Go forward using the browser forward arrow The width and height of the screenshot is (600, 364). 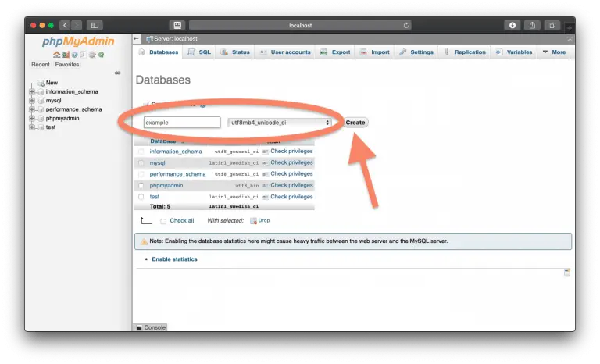pos(77,25)
